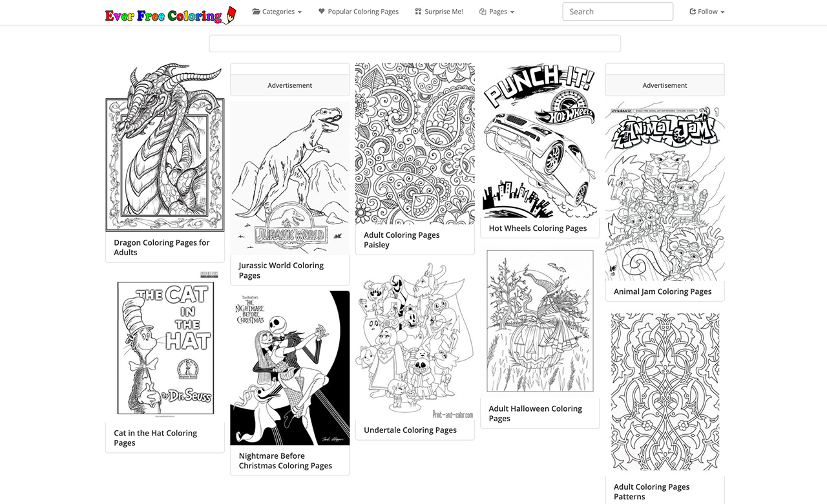The image size is (827, 504).
Task: Open the Dragon Coloring Pages for Adults link
Action: [162, 247]
